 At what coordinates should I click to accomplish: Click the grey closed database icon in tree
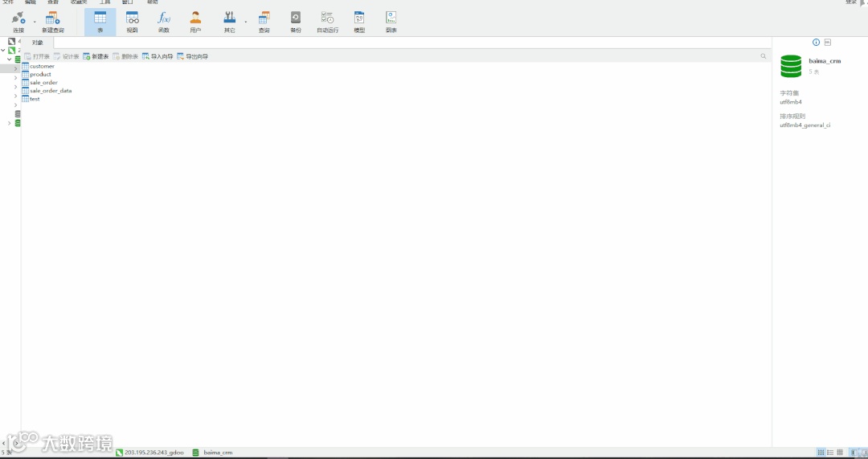pos(18,114)
